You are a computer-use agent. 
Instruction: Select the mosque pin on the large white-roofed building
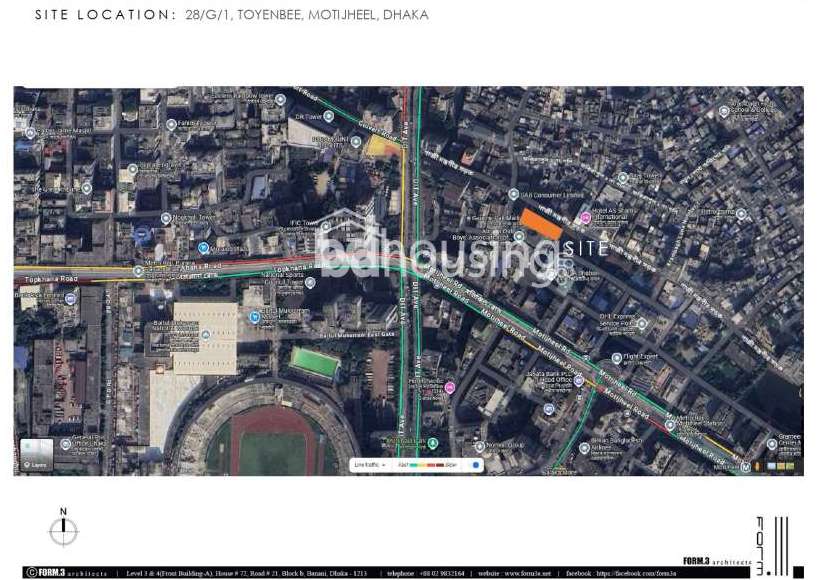point(206,334)
